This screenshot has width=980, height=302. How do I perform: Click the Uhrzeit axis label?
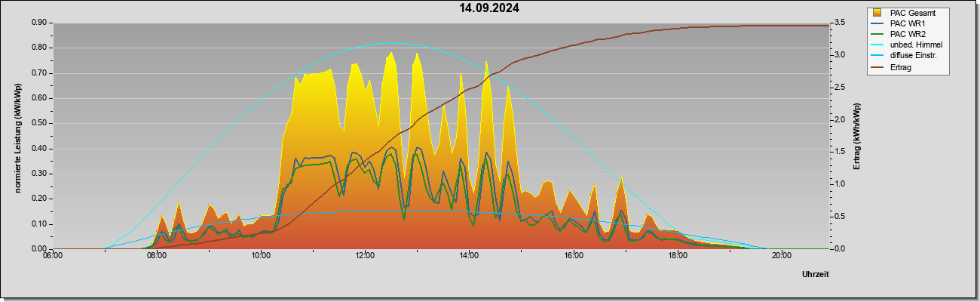(816, 275)
